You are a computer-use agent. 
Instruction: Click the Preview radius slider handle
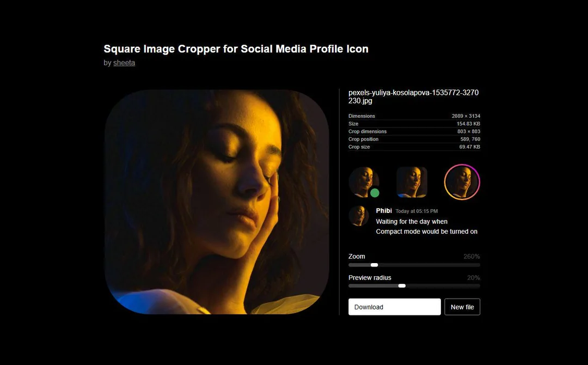(402, 286)
